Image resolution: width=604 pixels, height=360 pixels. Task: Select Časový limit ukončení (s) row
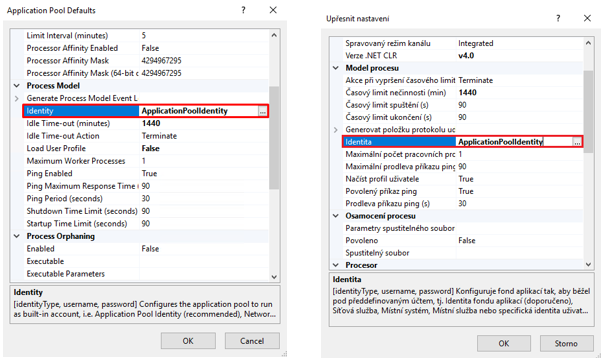pos(463,117)
